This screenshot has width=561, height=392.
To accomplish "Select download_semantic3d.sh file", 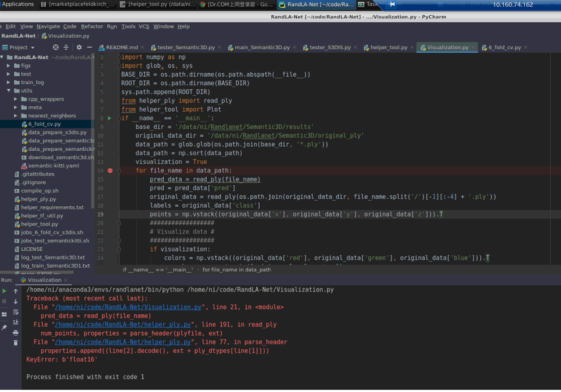I will [x=61, y=157].
